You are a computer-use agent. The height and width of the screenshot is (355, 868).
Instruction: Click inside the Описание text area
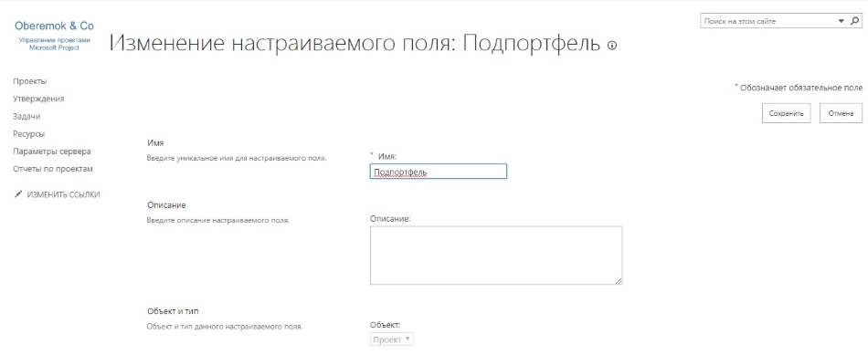496,256
